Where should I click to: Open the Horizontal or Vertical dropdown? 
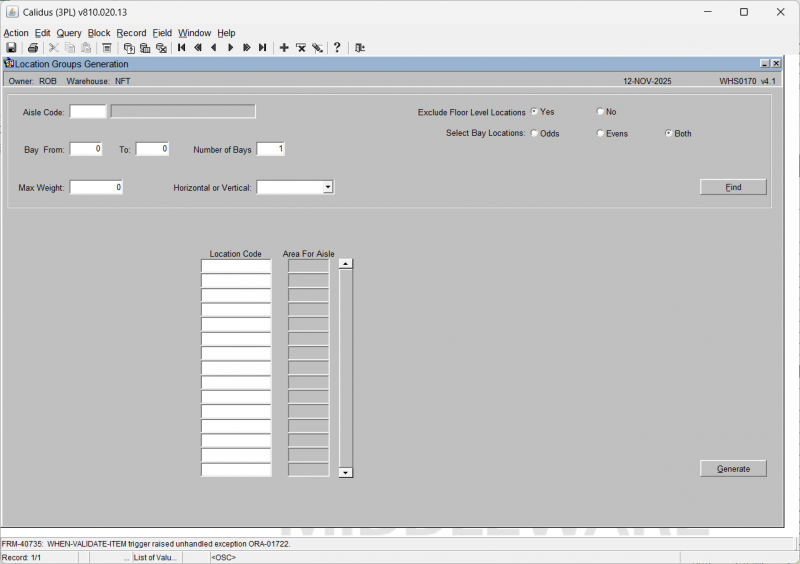327,187
